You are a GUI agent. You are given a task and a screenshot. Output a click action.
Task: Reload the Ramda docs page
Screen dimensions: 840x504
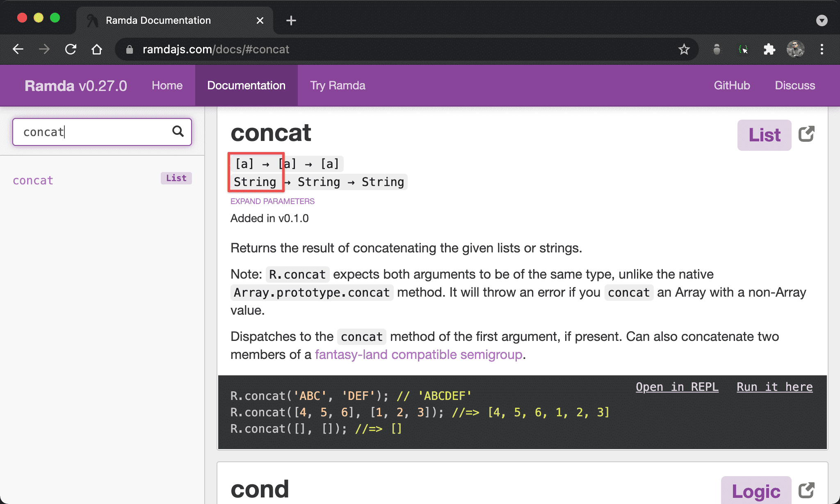click(x=71, y=50)
